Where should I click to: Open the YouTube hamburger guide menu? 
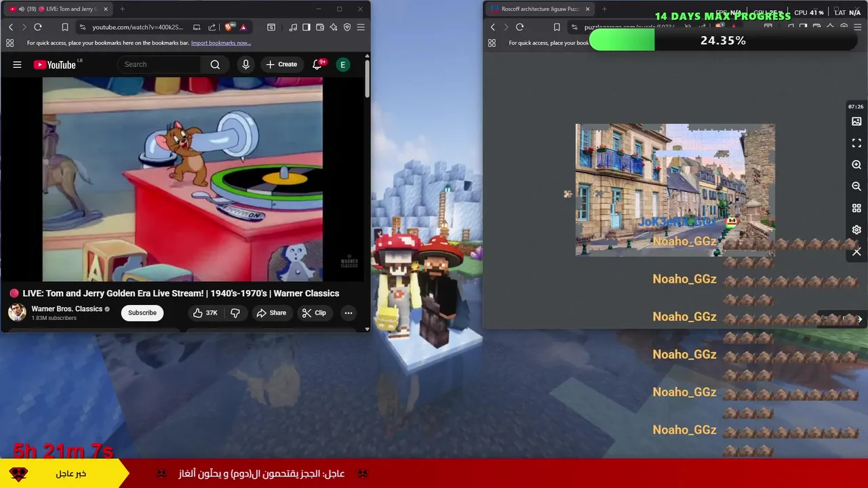17,64
